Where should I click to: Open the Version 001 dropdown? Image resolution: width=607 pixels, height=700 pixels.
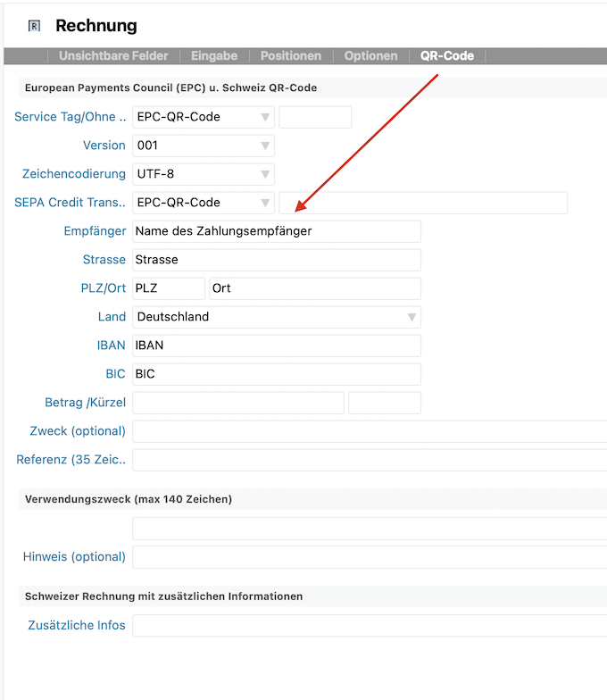[x=204, y=146]
